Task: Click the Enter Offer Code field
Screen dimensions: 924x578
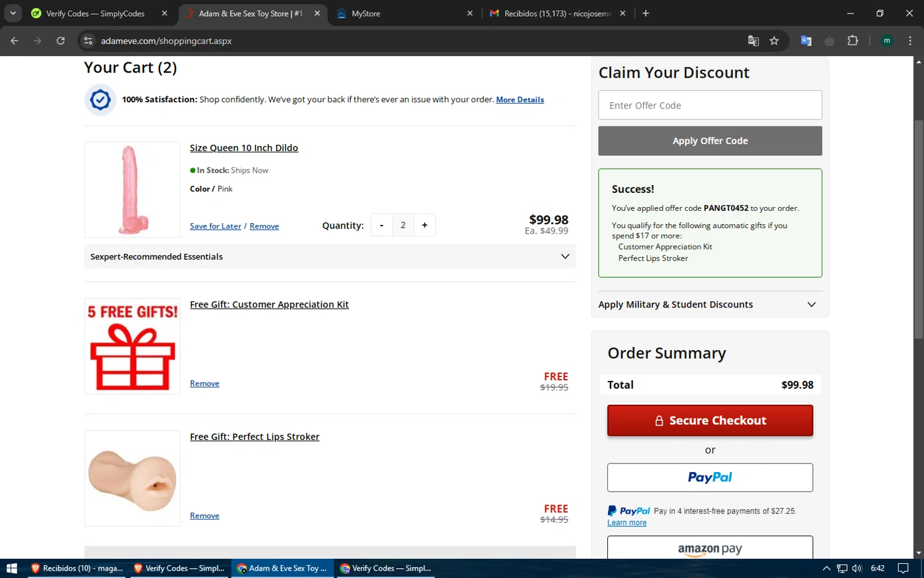Action: [710, 105]
